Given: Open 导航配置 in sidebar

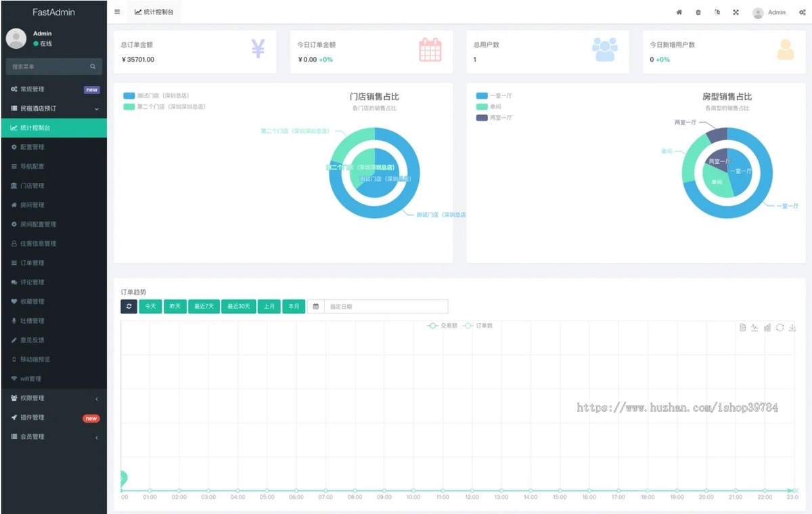Looking at the screenshot, I should [x=53, y=167].
